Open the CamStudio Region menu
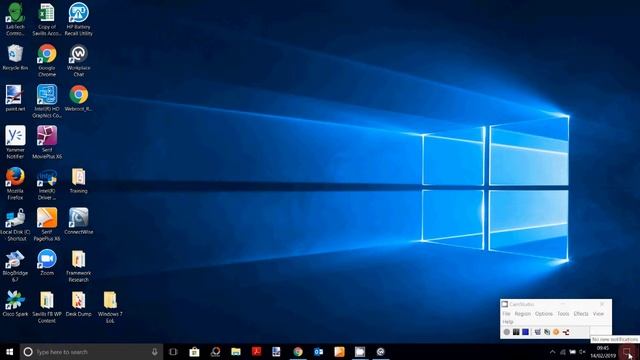The width and height of the screenshot is (640, 360). point(522,313)
